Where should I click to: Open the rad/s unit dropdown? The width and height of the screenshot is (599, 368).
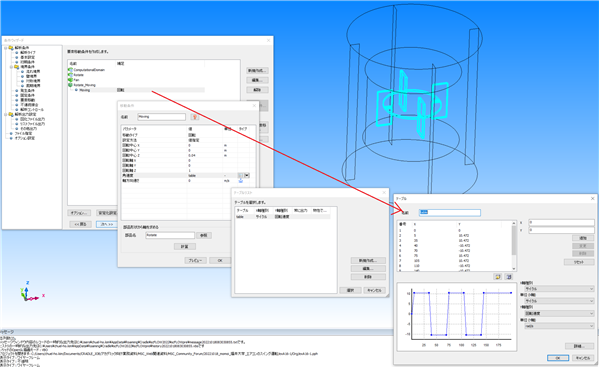click(x=559, y=326)
